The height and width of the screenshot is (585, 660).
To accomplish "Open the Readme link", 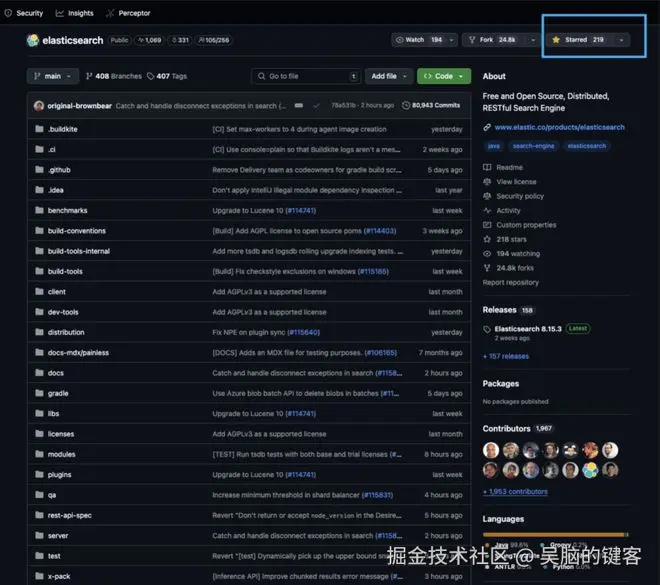I will tap(503, 168).
